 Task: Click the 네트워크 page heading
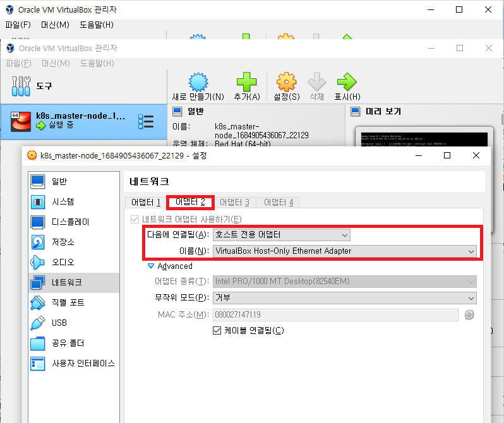coord(149,182)
